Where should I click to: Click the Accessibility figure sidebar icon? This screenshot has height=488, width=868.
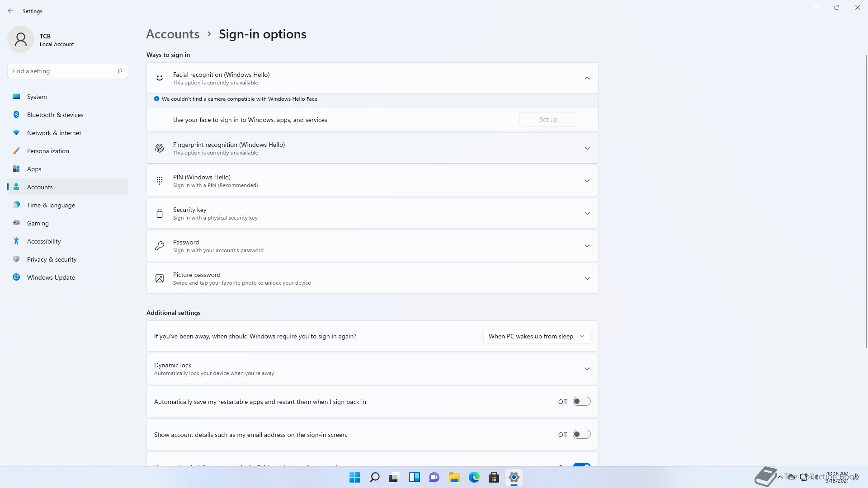click(x=16, y=241)
